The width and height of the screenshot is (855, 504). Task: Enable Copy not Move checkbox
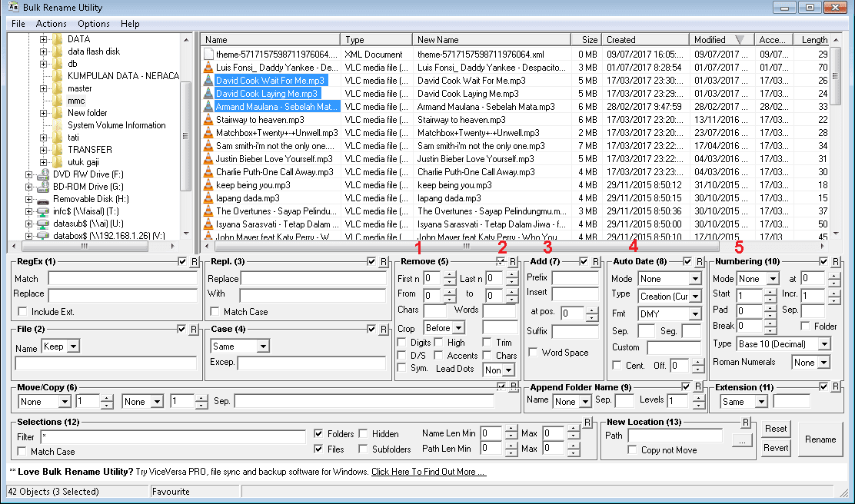click(632, 449)
